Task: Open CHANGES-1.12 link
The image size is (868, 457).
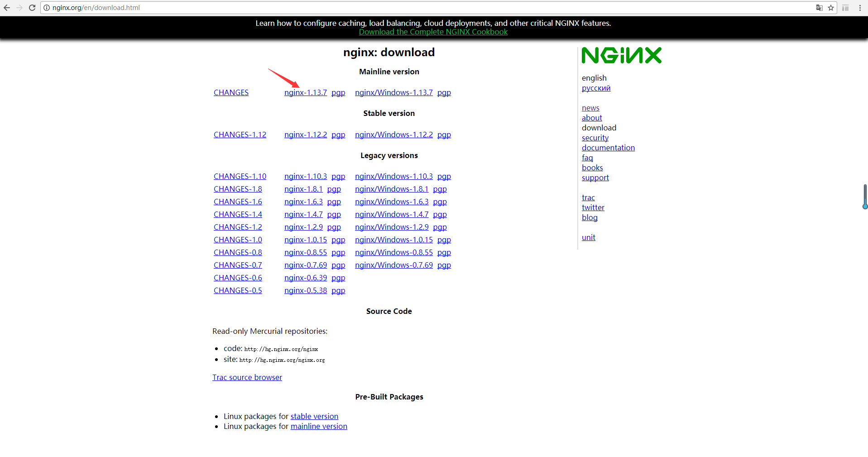Action: 240,135
